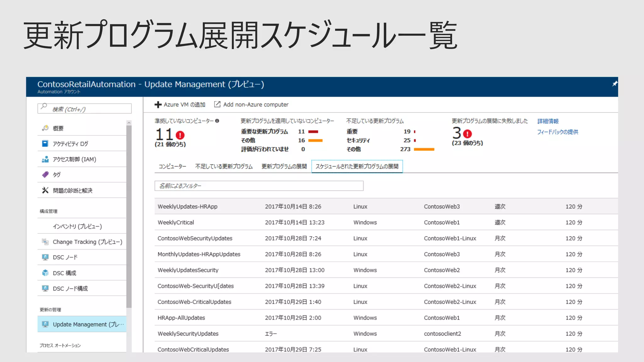The image size is (644, 362).
Task: Click the info icon beside 準拠していないコンピューター
Action: coord(217,121)
